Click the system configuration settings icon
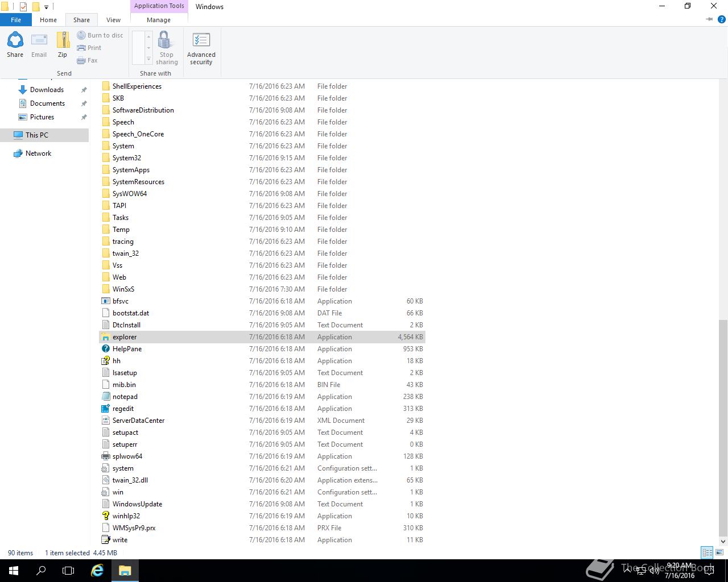The image size is (728, 582). (105, 468)
